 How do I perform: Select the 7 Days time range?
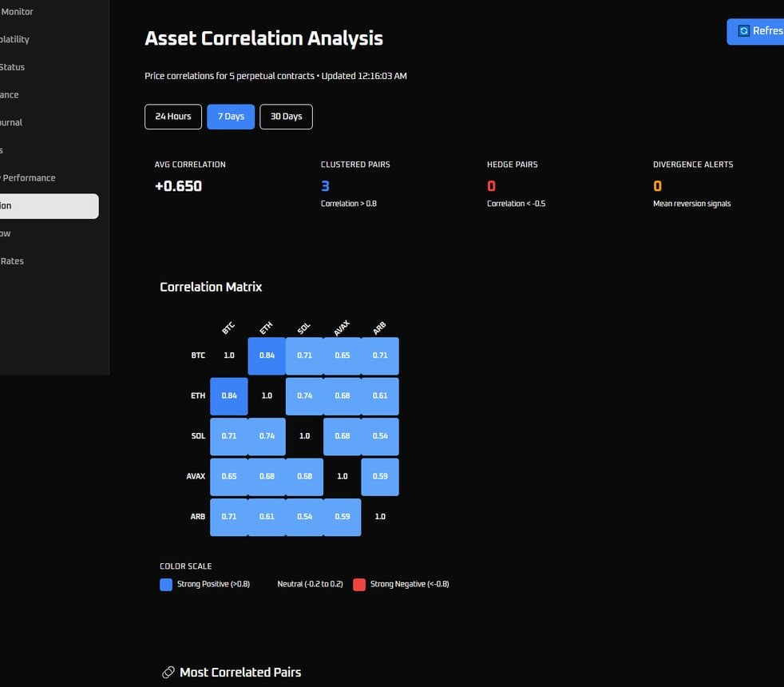[x=231, y=117]
